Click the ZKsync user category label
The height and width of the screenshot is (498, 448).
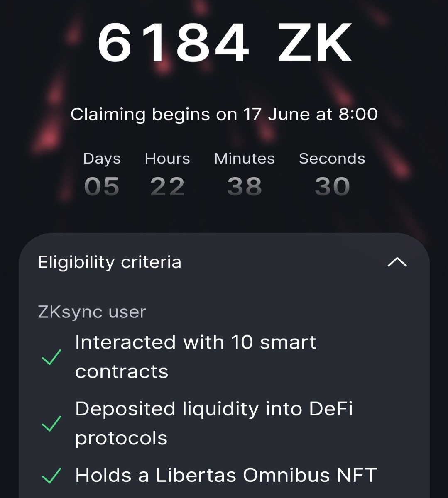92,312
